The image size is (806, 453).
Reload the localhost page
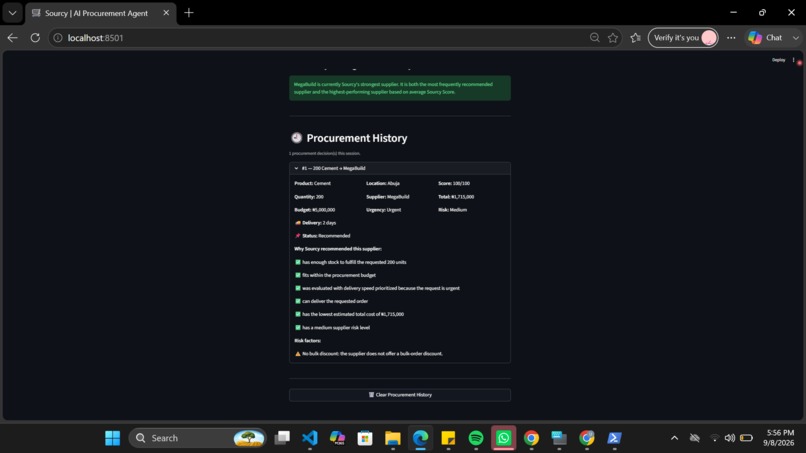click(35, 38)
